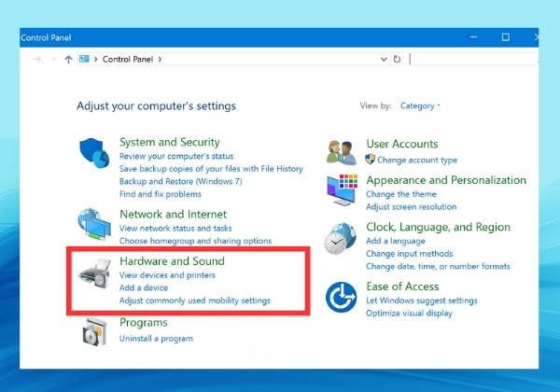Click Change input methods link
Image resolution: width=560 pixels, height=392 pixels.
tap(410, 254)
